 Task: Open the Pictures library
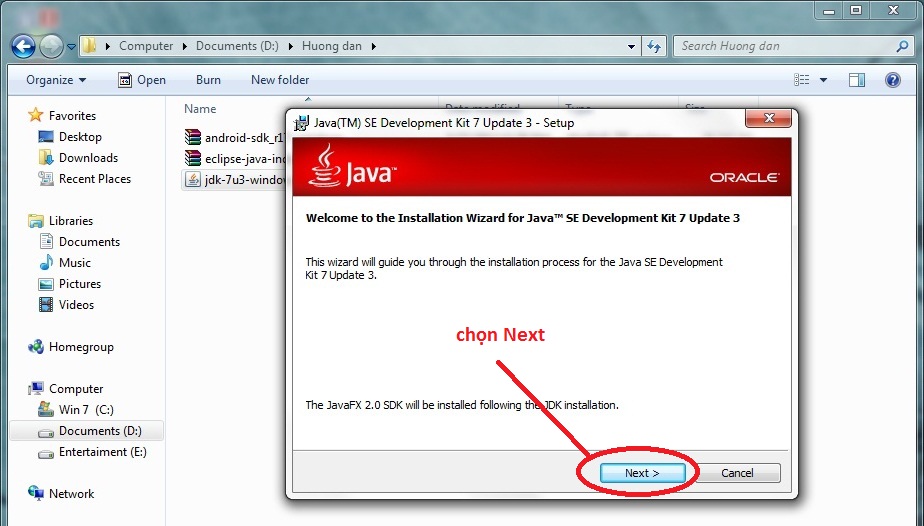click(70, 284)
